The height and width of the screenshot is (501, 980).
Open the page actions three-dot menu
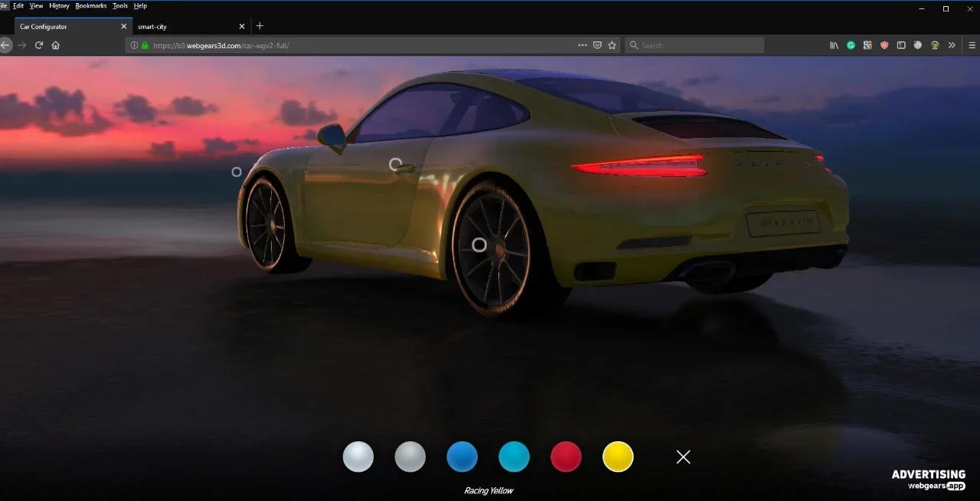(583, 45)
